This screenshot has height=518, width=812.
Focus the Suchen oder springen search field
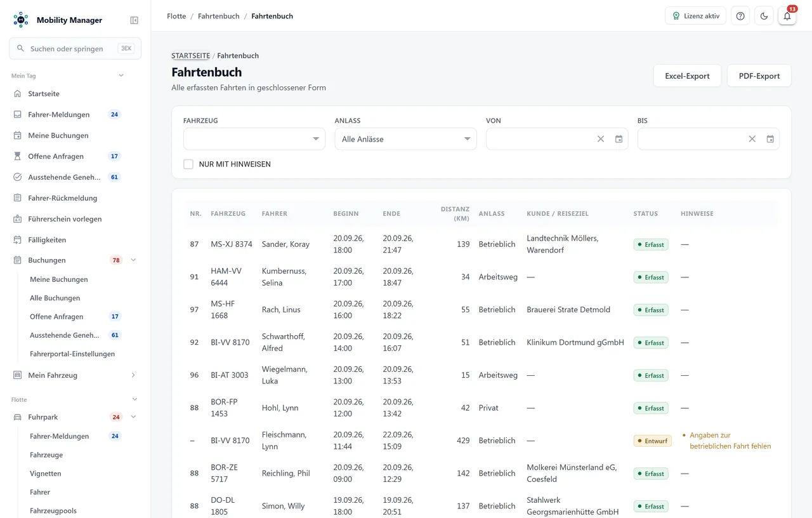click(x=75, y=48)
